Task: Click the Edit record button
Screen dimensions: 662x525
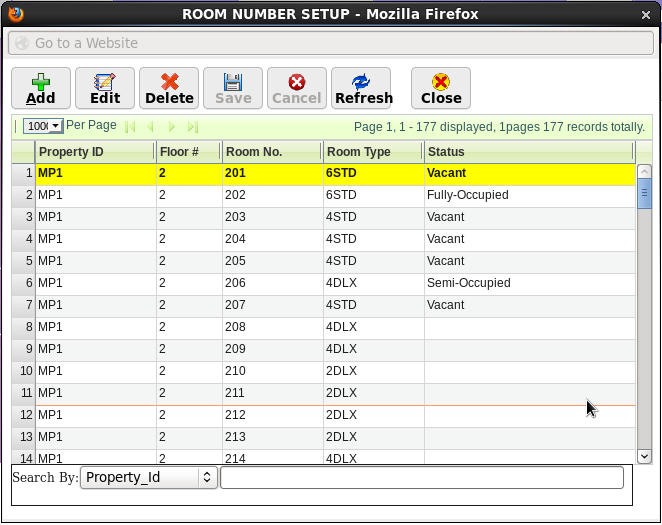Action: tap(105, 88)
